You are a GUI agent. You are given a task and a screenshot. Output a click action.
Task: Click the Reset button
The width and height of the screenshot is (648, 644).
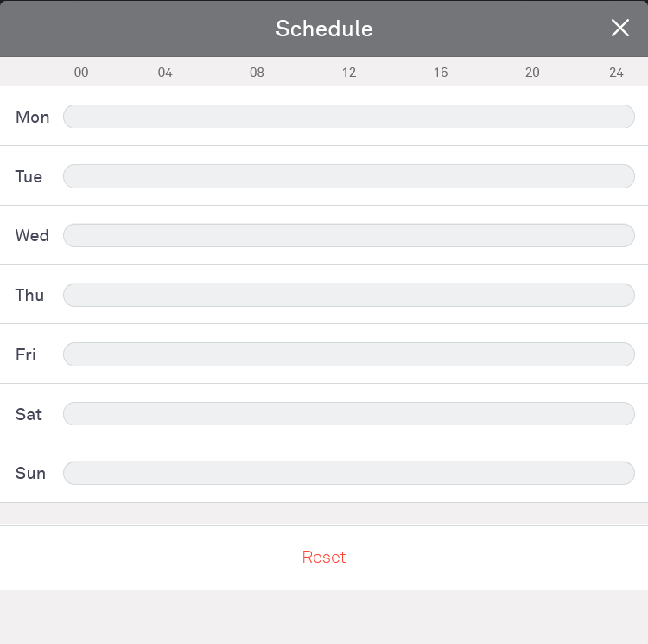coord(324,558)
